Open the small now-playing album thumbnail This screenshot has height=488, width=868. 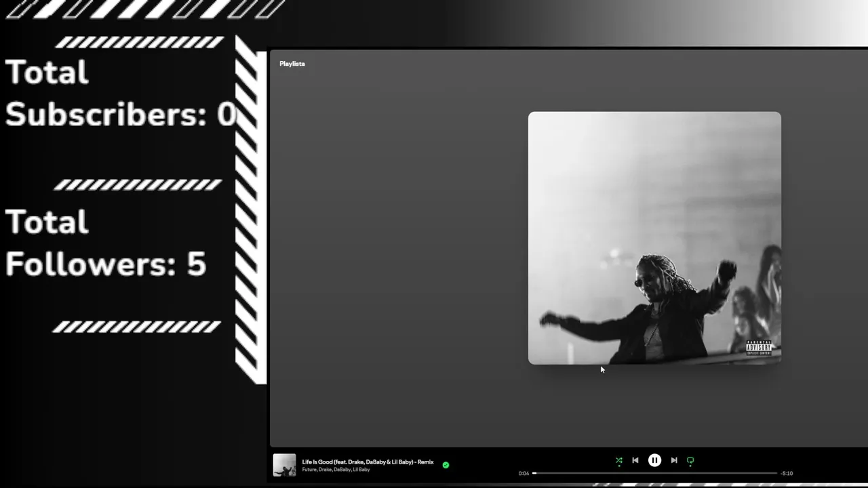point(284,465)
